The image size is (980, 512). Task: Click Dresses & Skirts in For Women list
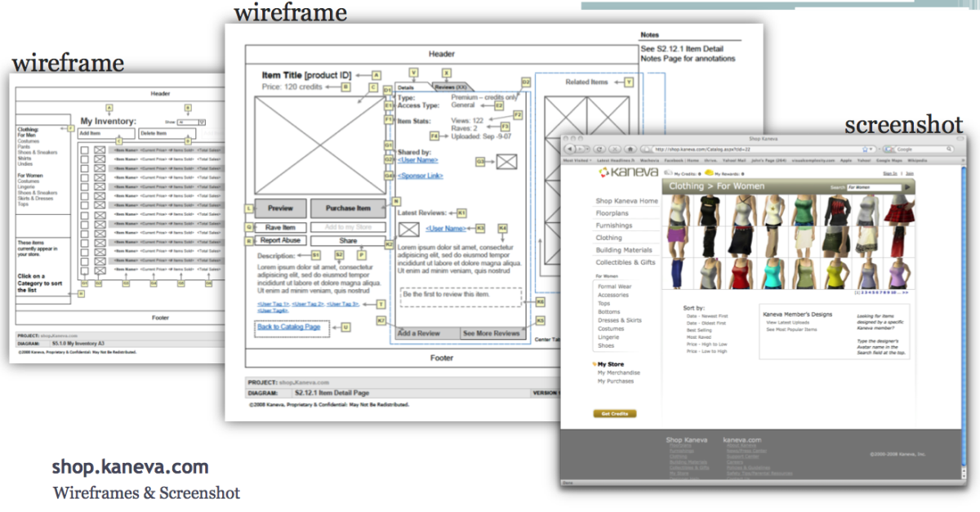click(620, 320)
